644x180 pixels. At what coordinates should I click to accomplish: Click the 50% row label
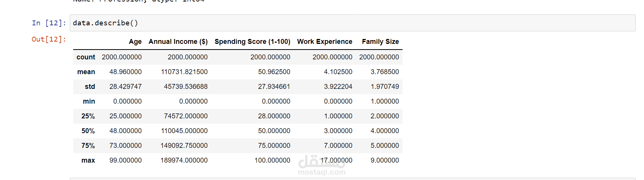[x=88, y=131]
